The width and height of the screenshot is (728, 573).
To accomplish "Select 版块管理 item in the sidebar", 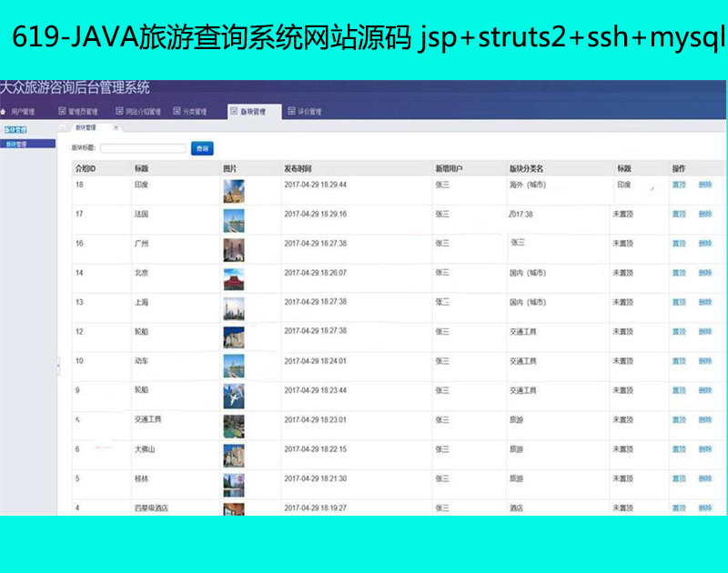I will click(15, 144).
